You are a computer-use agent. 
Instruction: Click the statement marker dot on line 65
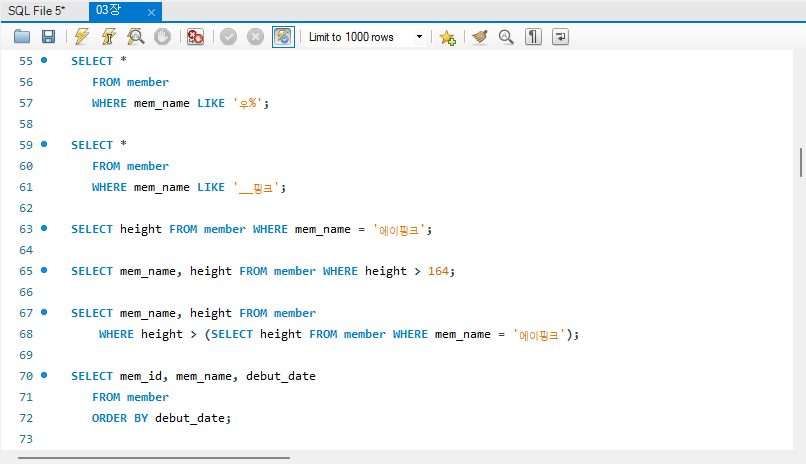[x=44, y=270]
